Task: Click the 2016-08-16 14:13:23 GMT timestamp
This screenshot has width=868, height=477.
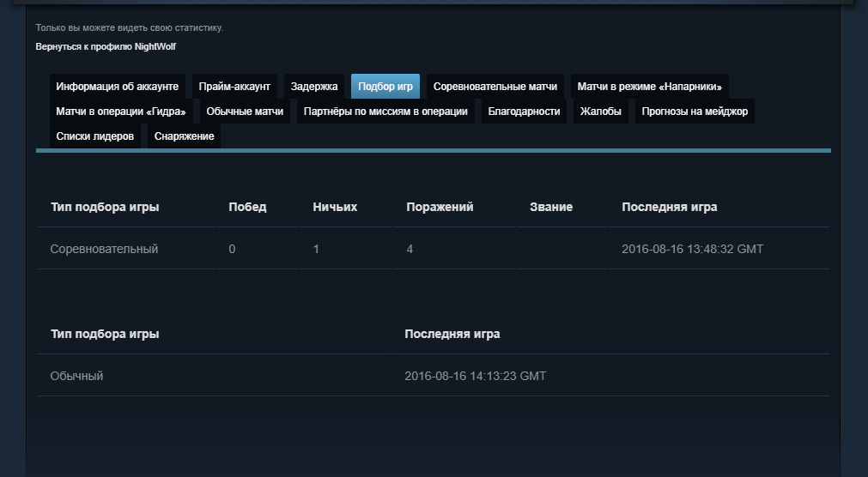Action: (x=475, y=376)
